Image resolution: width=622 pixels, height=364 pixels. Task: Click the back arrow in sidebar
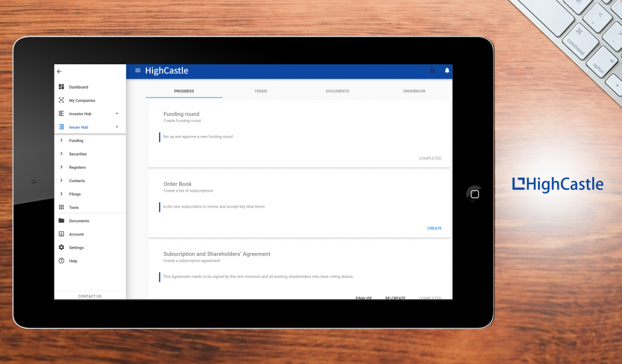coord(59,72)
